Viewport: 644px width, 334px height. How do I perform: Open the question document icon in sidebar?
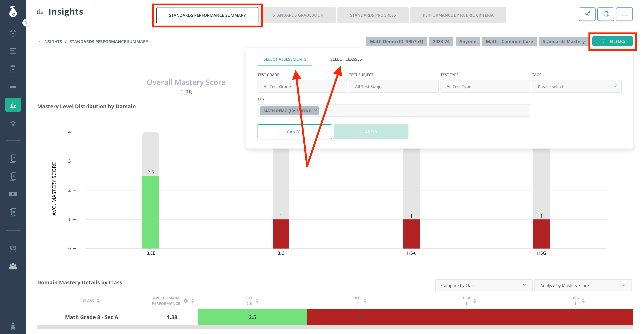pos(13,158)
